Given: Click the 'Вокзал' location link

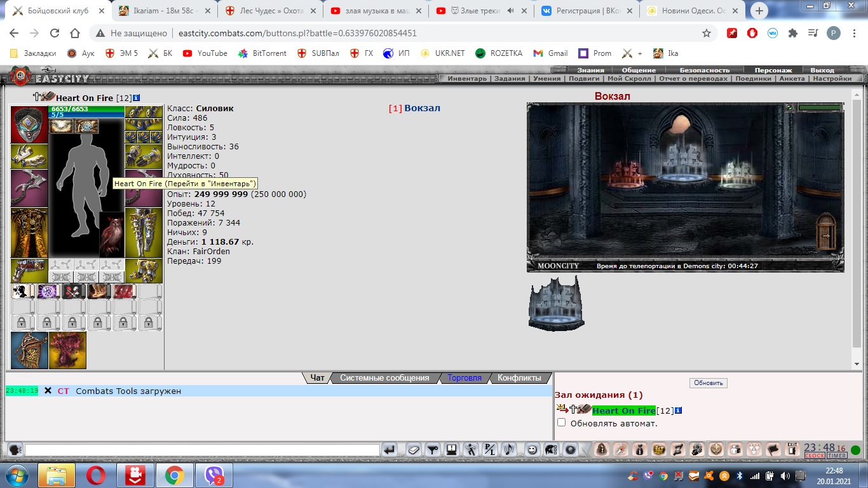Looking at the screenshot, I should (x=422, y=108).
